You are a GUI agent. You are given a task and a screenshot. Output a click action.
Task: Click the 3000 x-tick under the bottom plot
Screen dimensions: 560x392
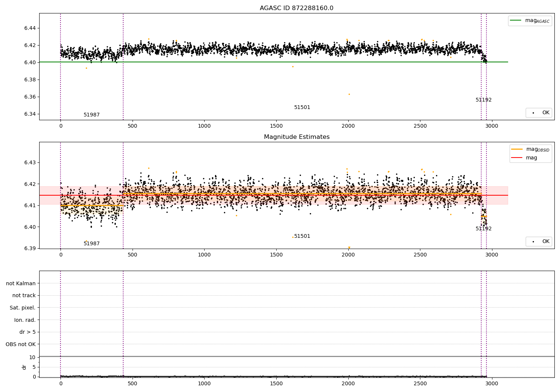point(492,384)
